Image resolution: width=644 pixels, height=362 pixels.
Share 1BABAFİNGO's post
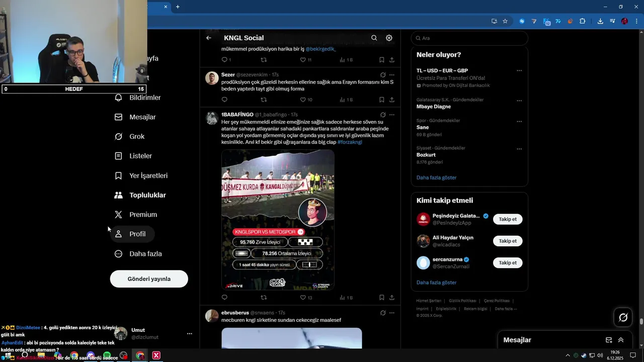(x=392, y=298)
